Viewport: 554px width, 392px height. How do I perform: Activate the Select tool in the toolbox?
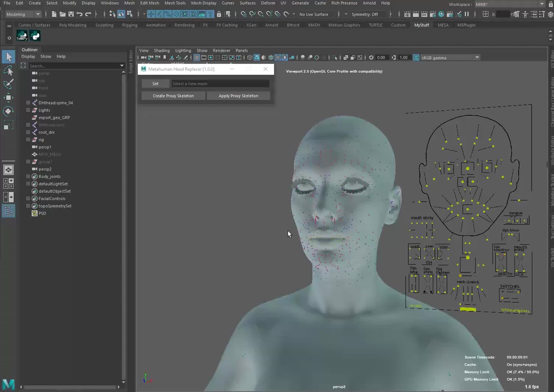pyautogui.click(x=8, y=57)
